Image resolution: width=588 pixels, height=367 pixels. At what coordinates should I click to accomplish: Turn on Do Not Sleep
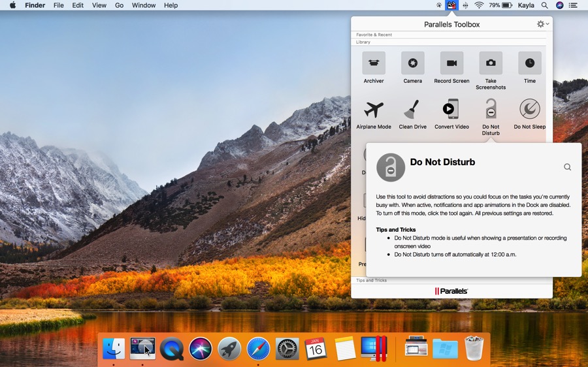pos(530,110)
